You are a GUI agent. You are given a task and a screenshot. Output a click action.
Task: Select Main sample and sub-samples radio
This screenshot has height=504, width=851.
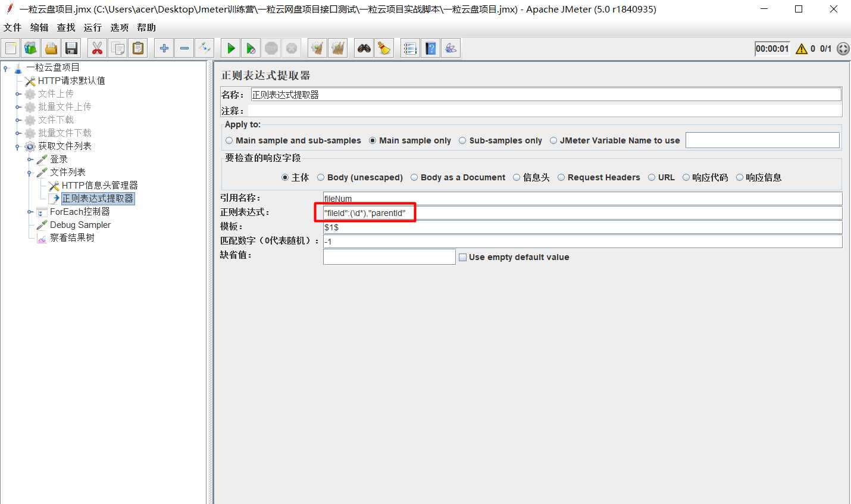pos(229,141)
